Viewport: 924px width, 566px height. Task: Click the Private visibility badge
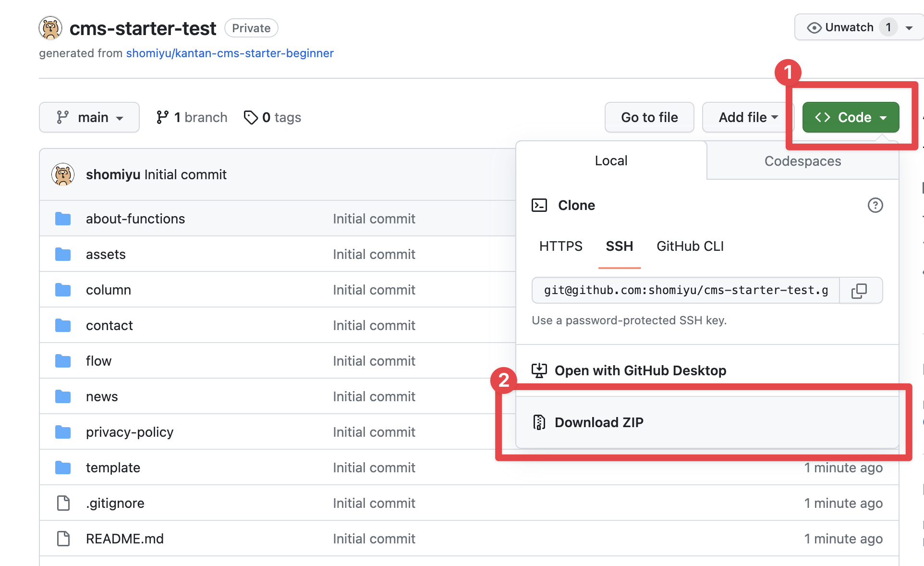coord(251,28)
